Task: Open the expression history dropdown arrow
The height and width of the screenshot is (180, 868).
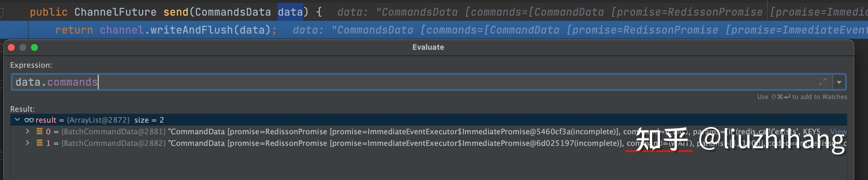Action: [x=839, y=82]
